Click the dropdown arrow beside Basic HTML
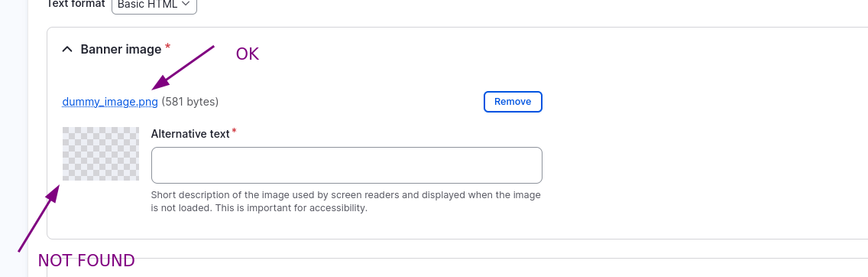This screenshot has height=277, width=868. pos(186,4)
